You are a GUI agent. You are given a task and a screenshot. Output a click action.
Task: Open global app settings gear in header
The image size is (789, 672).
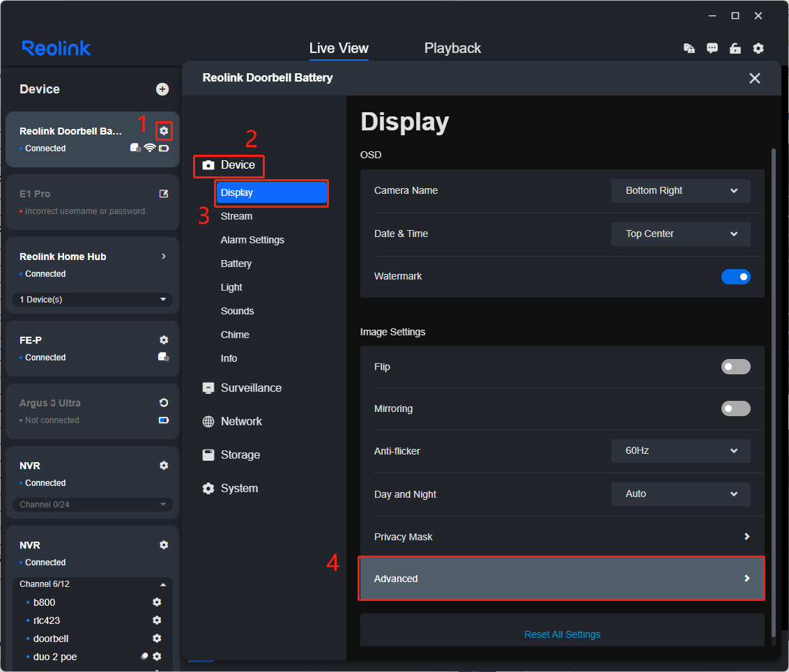click(x=758, y=48)
